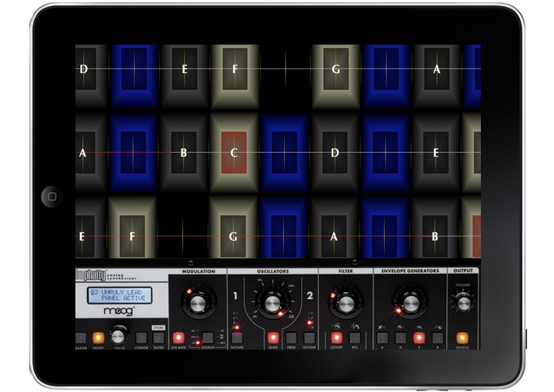Select the envelope Release (R) button
The image size is (554, 392).
coord(438,338)
